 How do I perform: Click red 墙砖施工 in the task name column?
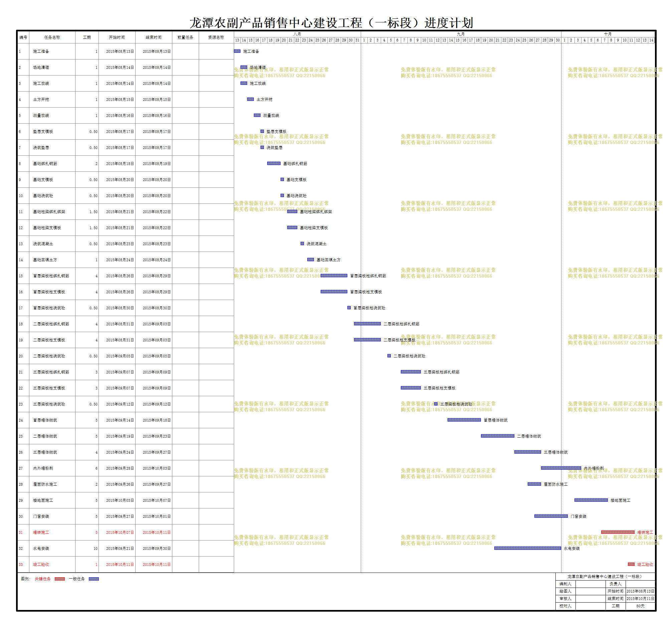(x=41, y=532)
